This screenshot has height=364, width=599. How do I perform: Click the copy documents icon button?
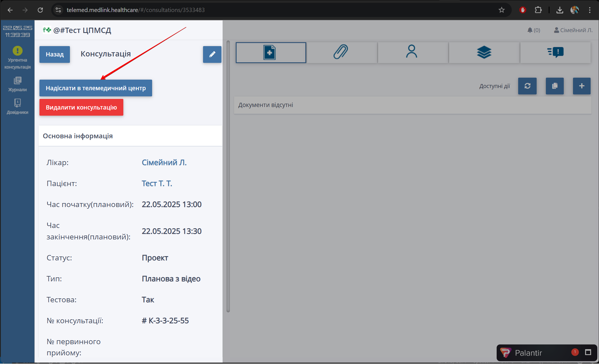point(555,86)
